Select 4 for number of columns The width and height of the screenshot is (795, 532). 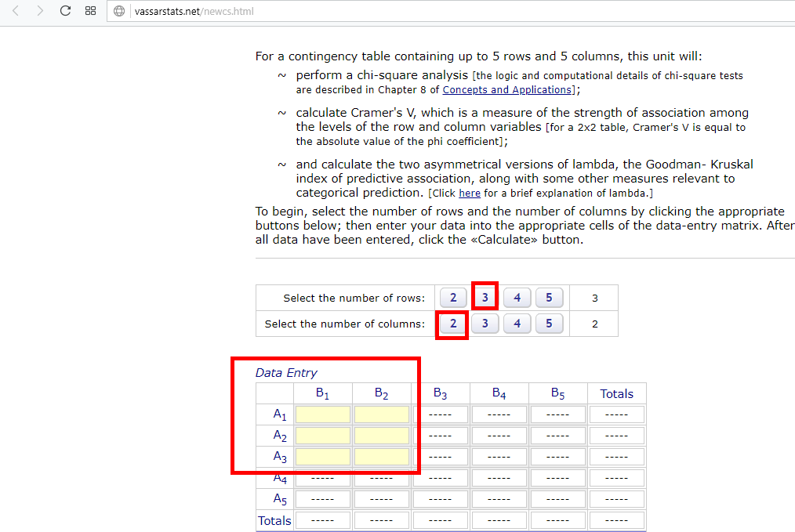[x=517, y=324]
